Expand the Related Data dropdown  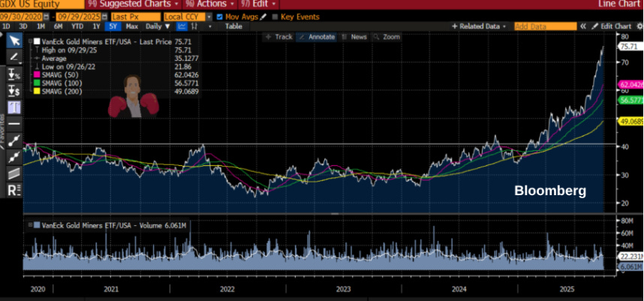481,26
